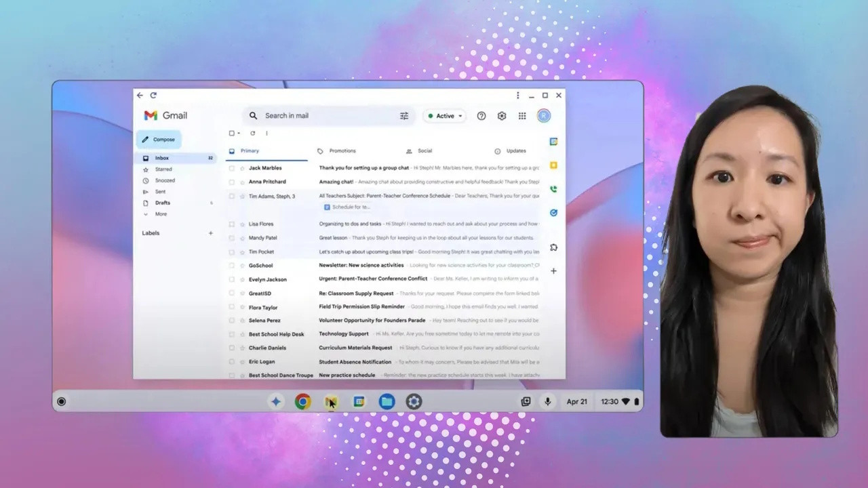The image size is (868, 488).
Task: Click the Gmail logo
Action: [165, 116]
